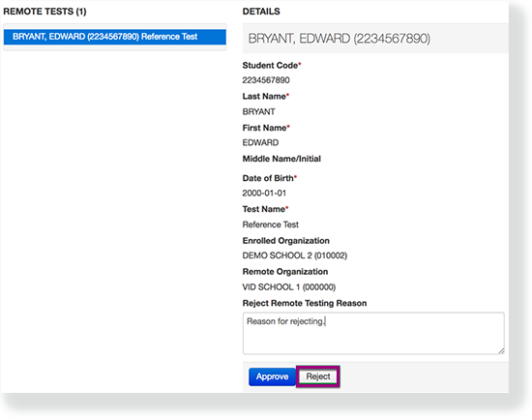
Task: Click the Test Name field label
Action: [265, 209]
